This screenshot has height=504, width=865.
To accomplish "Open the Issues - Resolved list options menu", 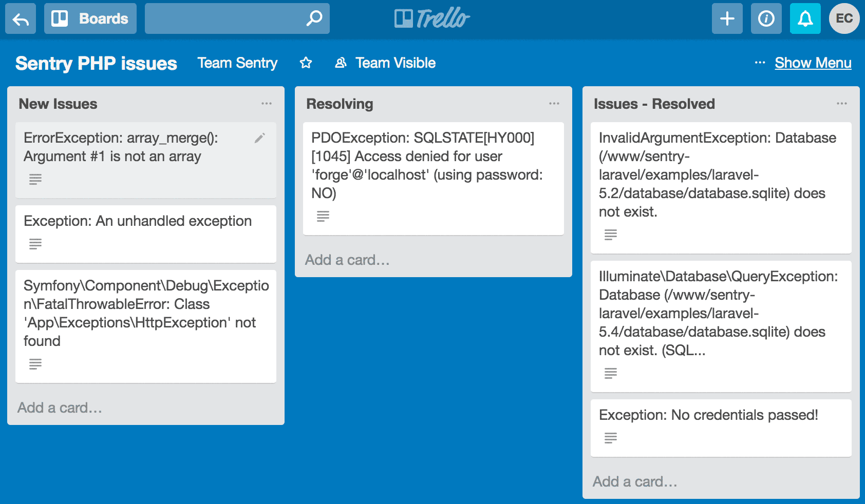I will click(841, 104).
